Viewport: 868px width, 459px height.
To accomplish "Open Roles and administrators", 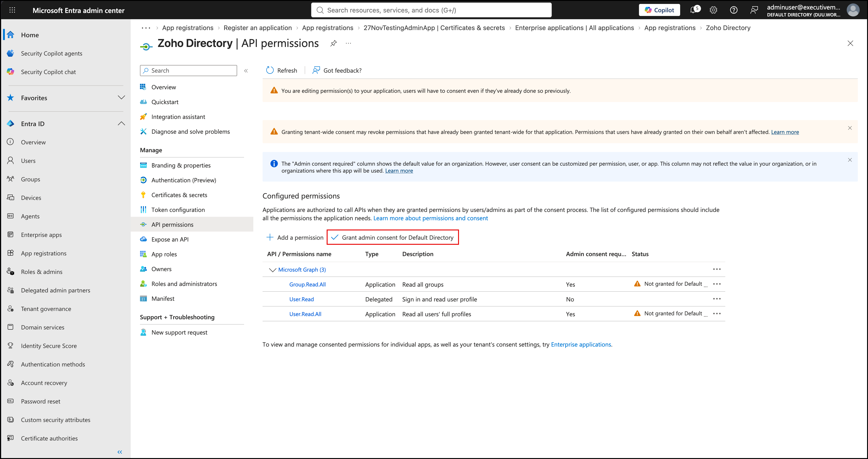I will [184, 284].
